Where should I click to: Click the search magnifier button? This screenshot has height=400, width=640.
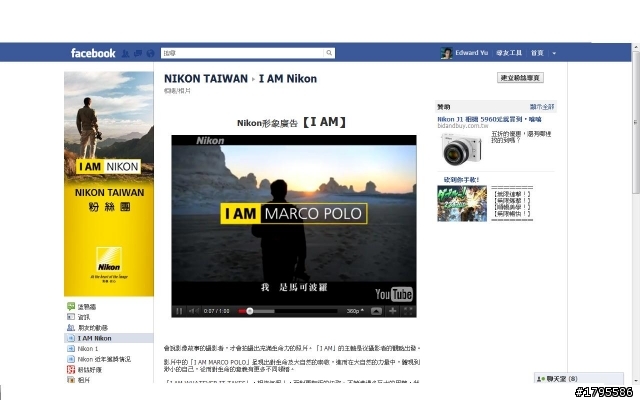coord(329,53)
